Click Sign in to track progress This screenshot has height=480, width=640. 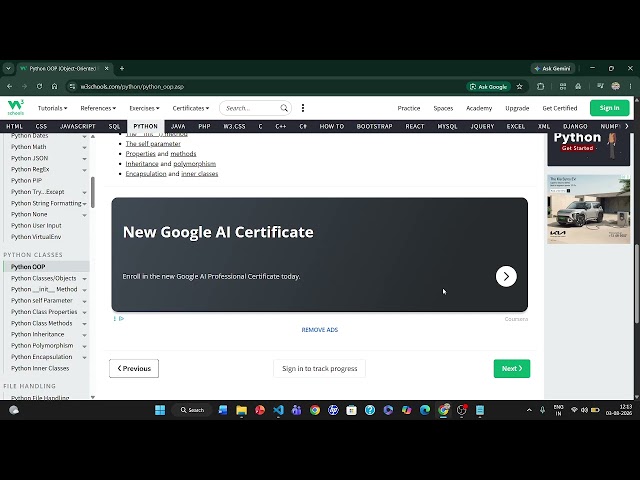coord(320,369)
